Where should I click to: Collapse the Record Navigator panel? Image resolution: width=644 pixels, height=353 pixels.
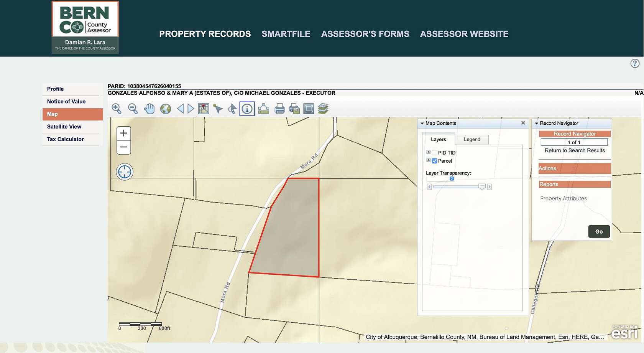tap(536, 123)
